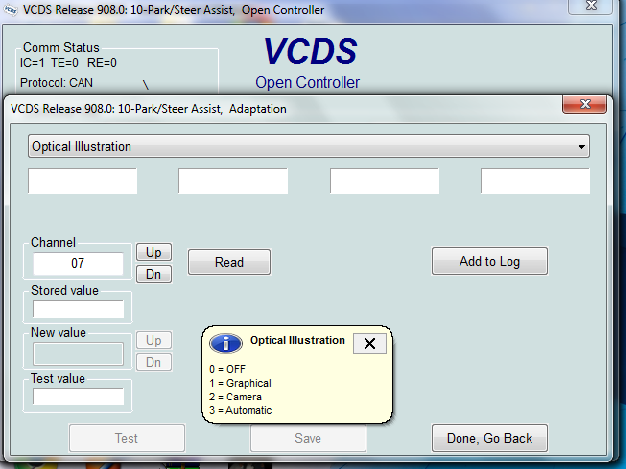Increase channel number with Up button
The height and width of the screenshot is (469, 626).
click(x=153, y=253)
